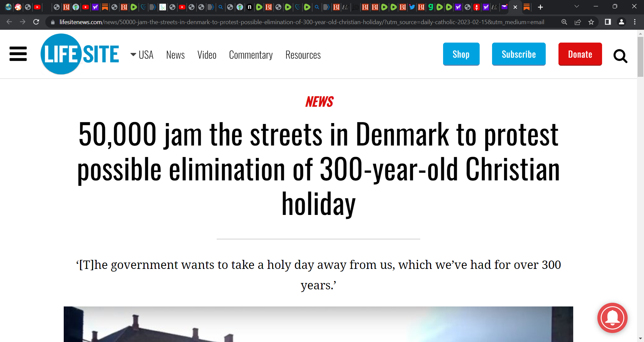The image size is (644, 342).
Task: Bookmark this page with the star icon
Action: point(591,22)
